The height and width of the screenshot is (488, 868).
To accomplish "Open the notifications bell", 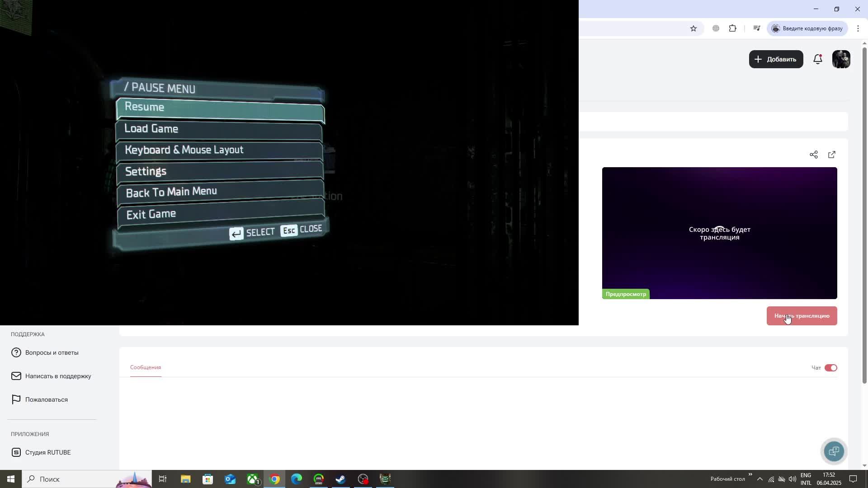I will 817,59.
